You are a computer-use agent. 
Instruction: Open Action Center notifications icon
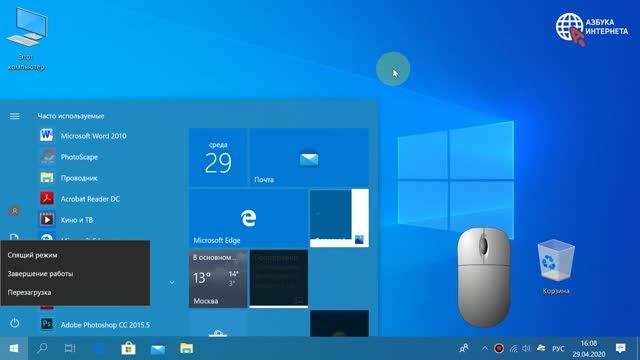click(x=621, y=348)
